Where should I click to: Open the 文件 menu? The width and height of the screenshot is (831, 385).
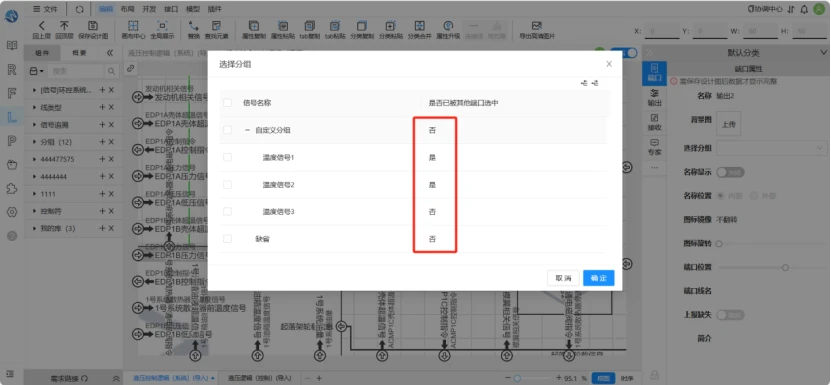pyautogui.click(x=45, y=9)
